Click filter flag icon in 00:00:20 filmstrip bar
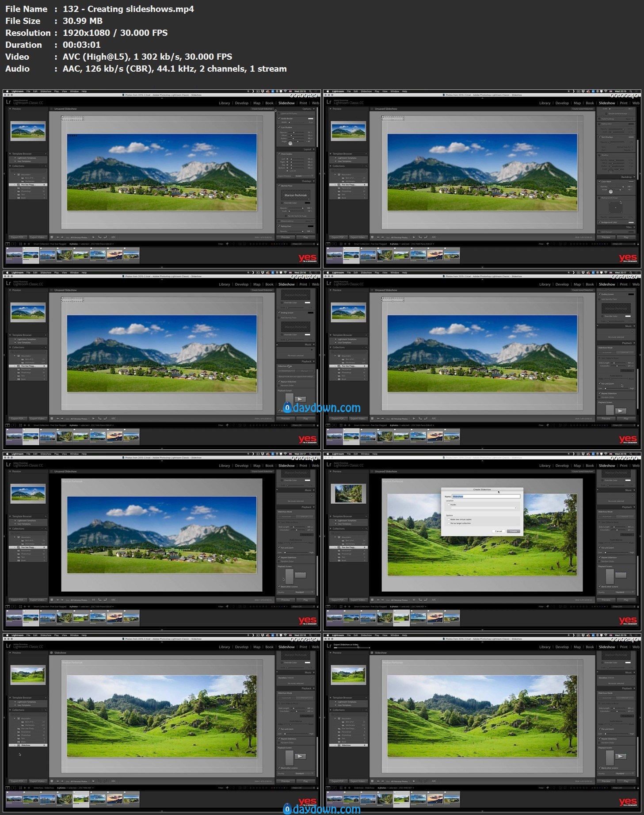This screenshot has height=815, width=644. 227,244
